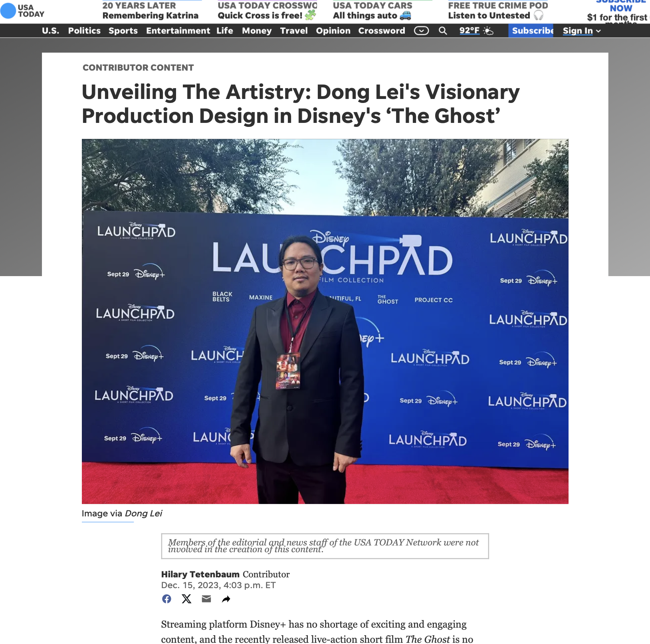The height and width of the screenshot is (644, 650).
Task: Click the Hilary Tetenbaum author name
Action: point(200,574)
